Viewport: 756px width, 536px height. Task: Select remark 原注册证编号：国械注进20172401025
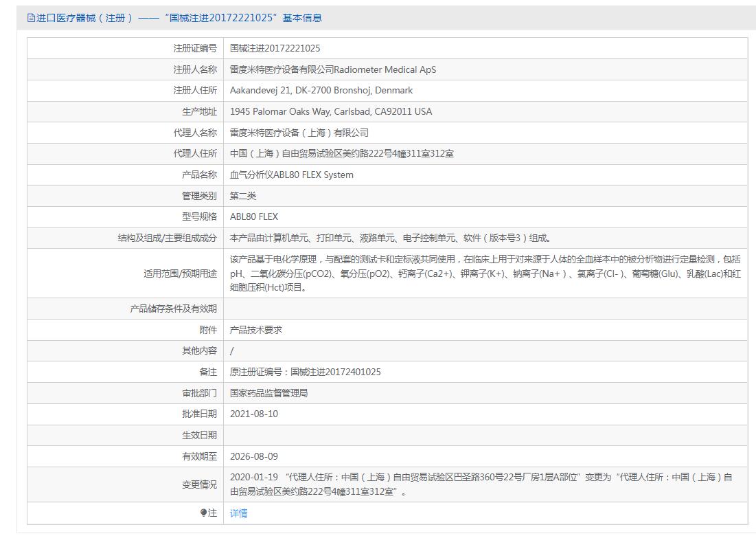coord(305,372)
